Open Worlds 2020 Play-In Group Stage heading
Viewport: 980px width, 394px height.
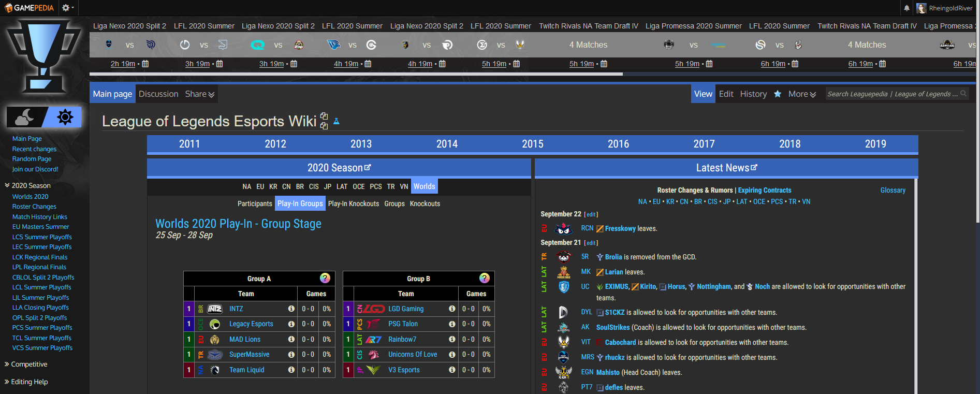pyautogui.click(x=239, y=224)
